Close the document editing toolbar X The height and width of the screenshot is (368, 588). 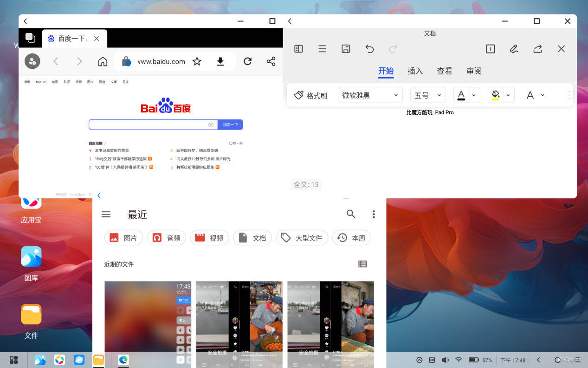point(561,49)
